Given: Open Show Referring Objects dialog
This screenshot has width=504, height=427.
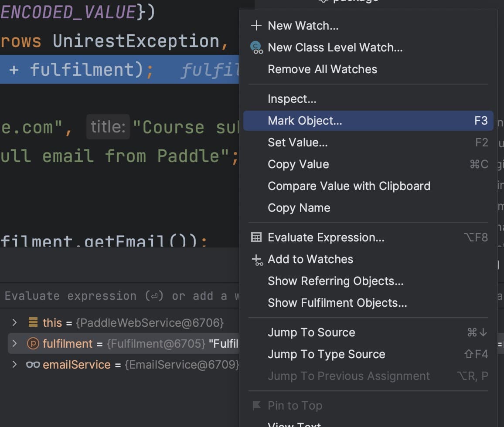Looking at the screenshot, I should click(x=336, y=281).
